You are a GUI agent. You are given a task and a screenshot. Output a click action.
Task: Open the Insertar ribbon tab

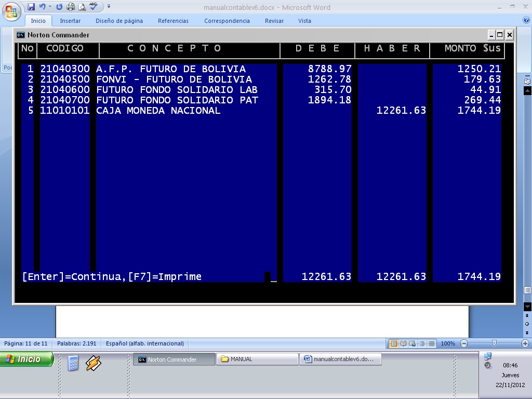[x=70, y=21]
